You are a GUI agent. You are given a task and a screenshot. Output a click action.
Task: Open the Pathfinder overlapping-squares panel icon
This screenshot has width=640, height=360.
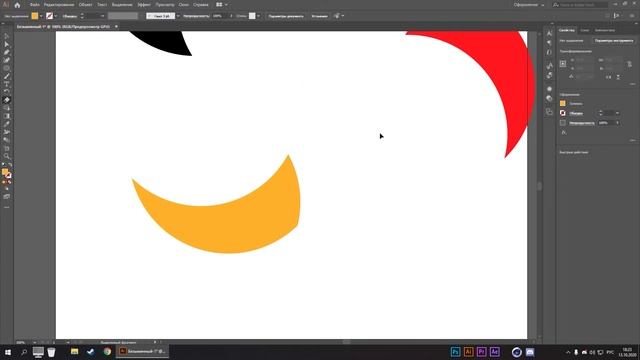click(549, 112)
